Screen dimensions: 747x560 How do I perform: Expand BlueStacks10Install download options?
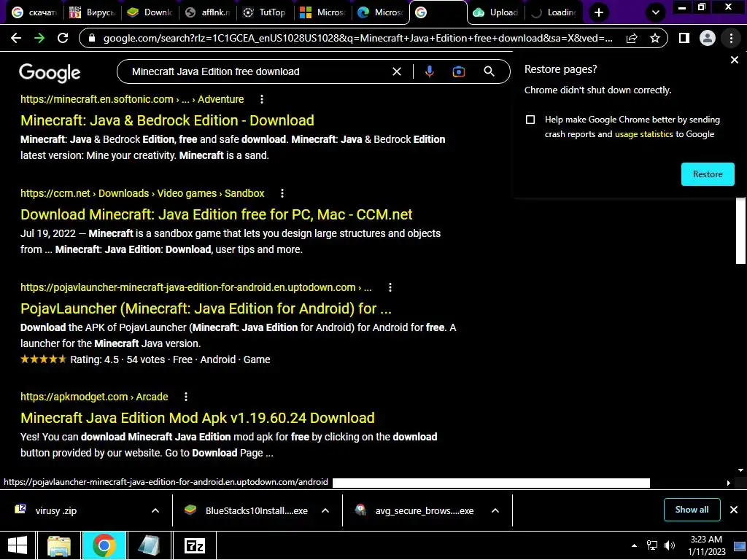point(325,510)
